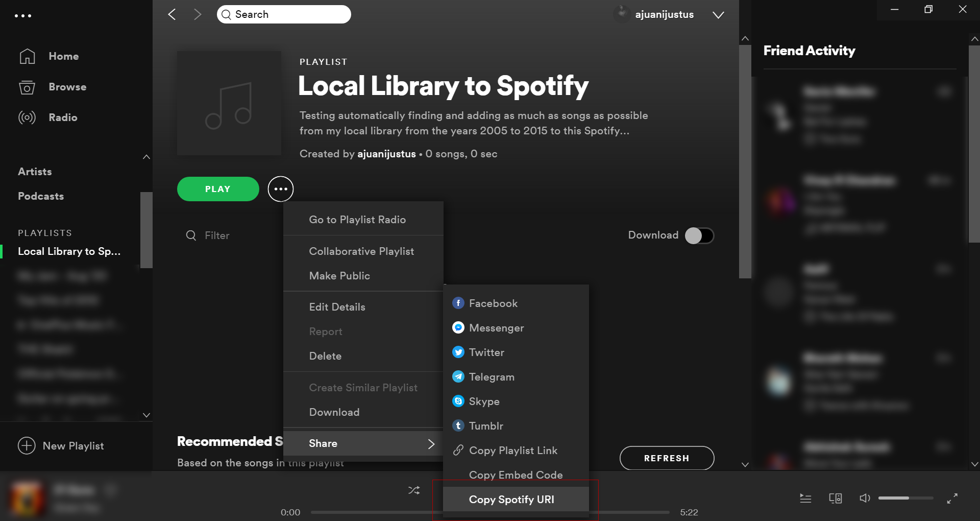Choose Copy Spotify URI
Viewport: 980px width, 521px height.
[x=516, y=500]
